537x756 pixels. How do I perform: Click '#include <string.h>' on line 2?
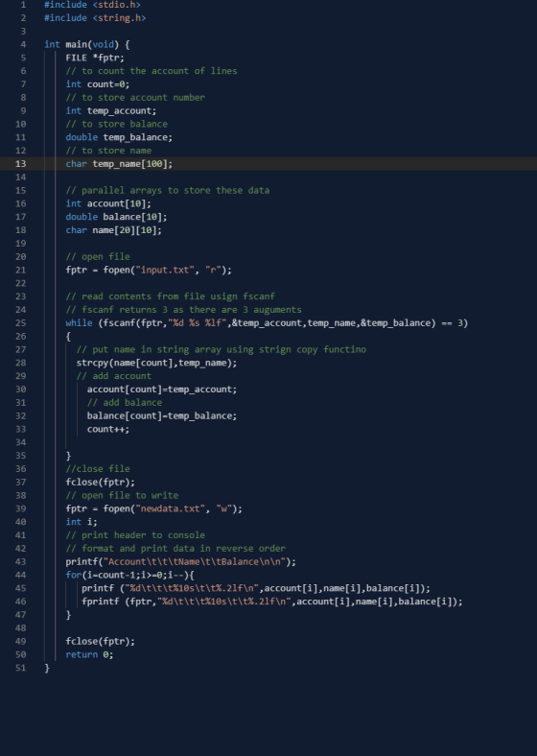pos(95,18)
